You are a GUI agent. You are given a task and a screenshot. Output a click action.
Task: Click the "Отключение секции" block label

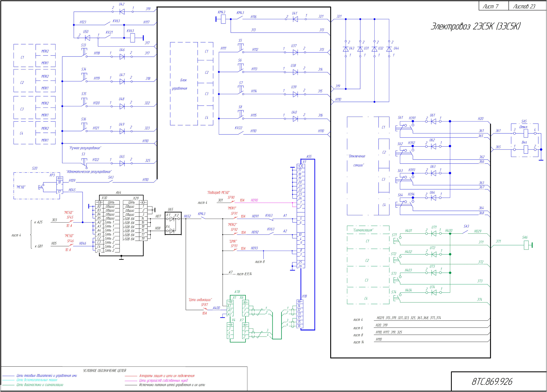pyautogui.click(x=357, y=161)
